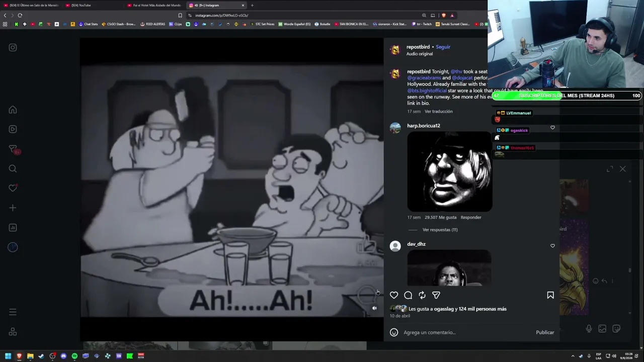Like the harp.boricua12 comment
This screenshot has width=644, height=362.
coord(552,128)
